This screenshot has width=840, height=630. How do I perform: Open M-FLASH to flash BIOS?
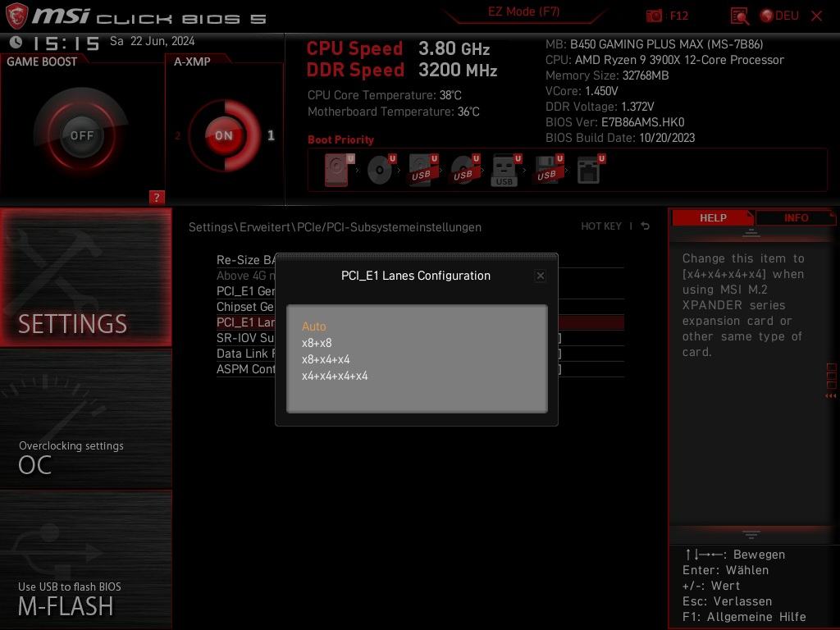tap(85, 559)
